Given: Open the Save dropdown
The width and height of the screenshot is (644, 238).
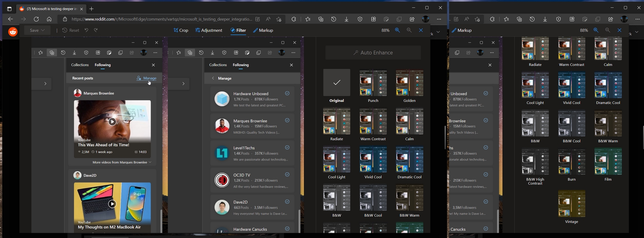Looking at the screenshot, I should click(x=37, y=30).
